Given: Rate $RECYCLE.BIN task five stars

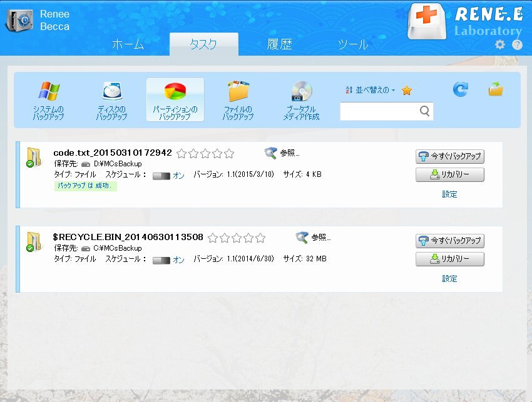Looking at the screenshot, I should [260, 238].
